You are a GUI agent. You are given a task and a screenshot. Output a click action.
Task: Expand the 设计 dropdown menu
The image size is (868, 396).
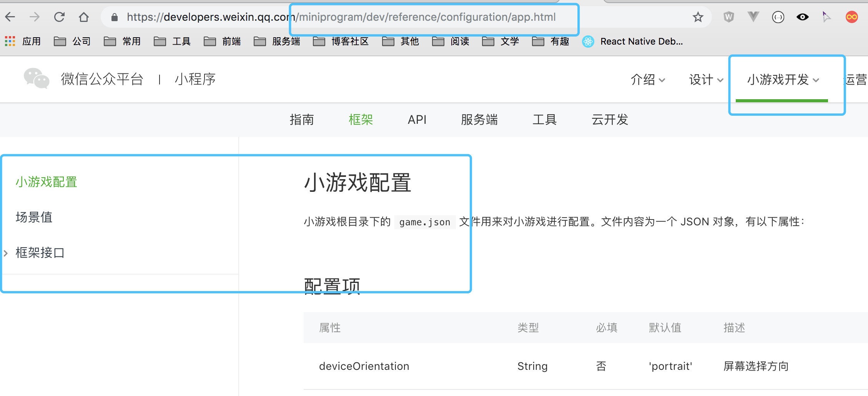(x=706, y=80)
